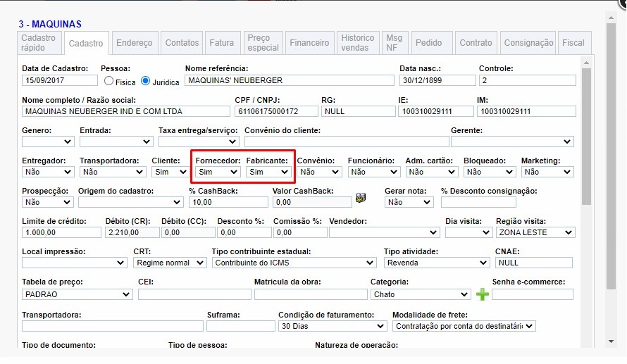
Task: Expand the Tipo atividade Revenda dropdown
Action: [437, 263]
